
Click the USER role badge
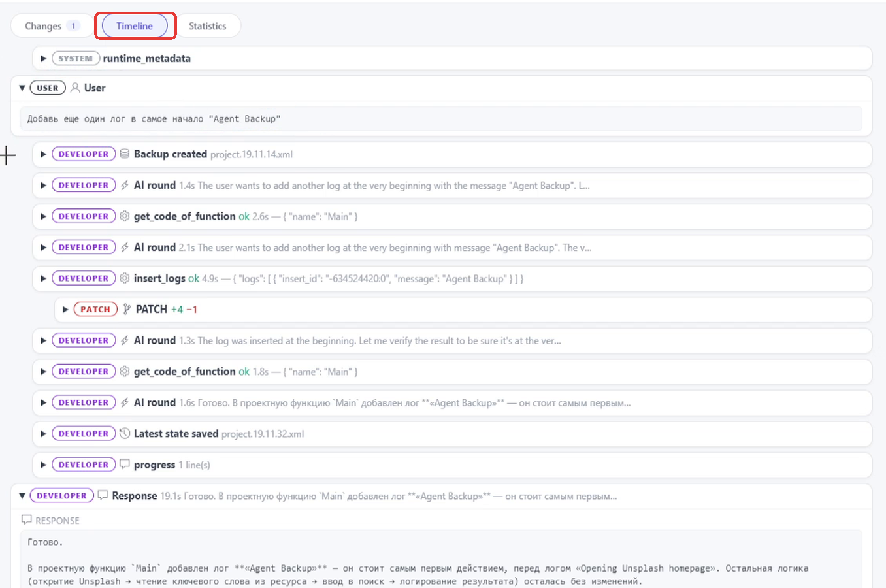(x=48, y=88)
